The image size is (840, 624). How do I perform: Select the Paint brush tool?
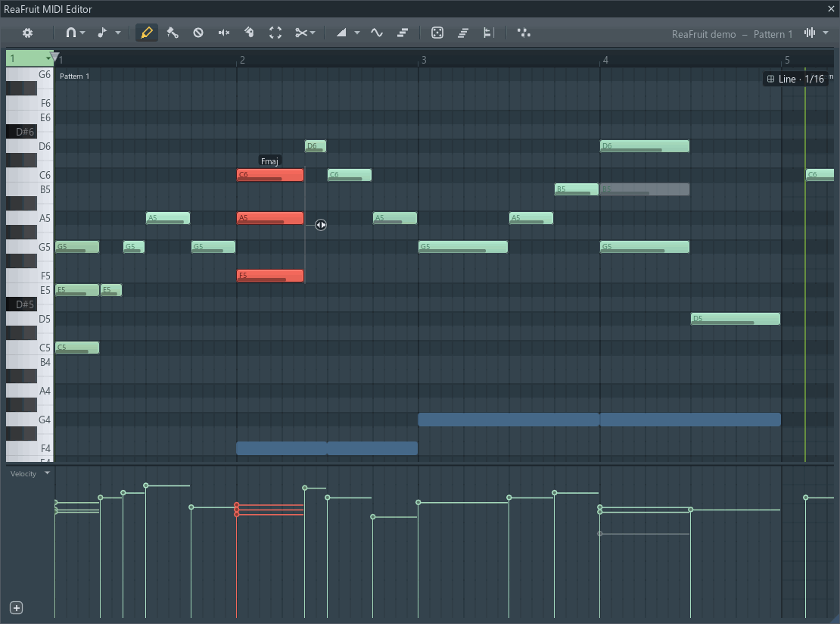click(173, 33)
